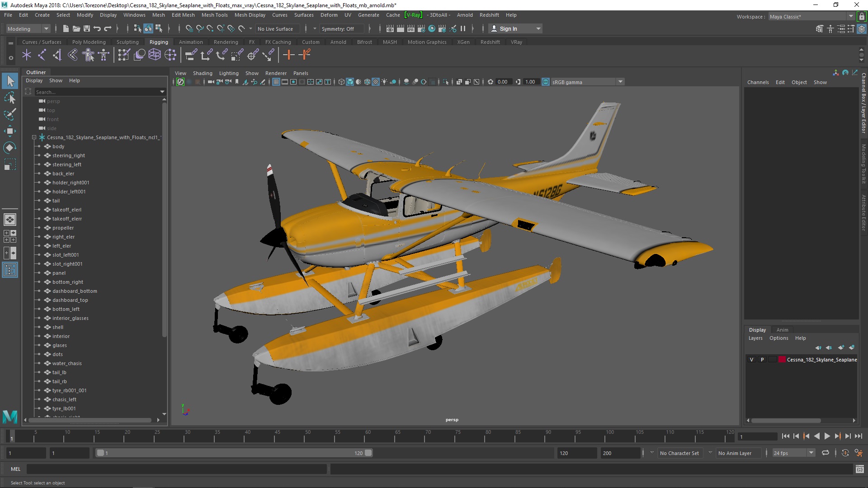This screenshot has width=868, height=488.
Task: Open the Mesh Tools menu
Action: pos(214,15)
